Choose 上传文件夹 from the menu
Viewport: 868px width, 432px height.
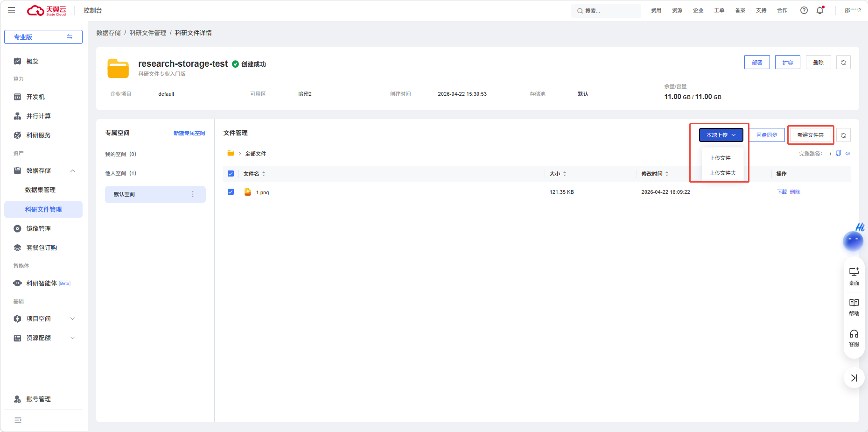click(x=722, y=173)
